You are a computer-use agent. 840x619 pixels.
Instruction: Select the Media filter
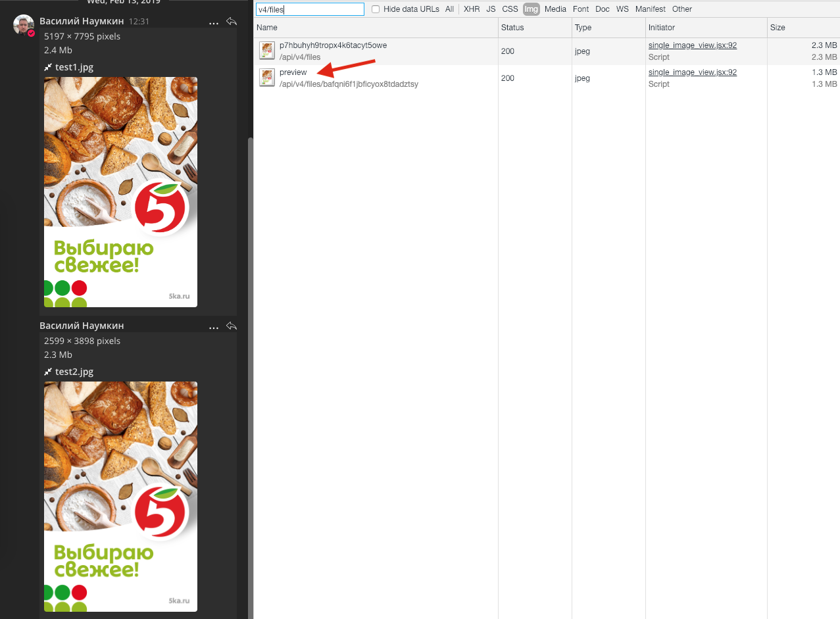pyautogui.click(x=555, y=9)
